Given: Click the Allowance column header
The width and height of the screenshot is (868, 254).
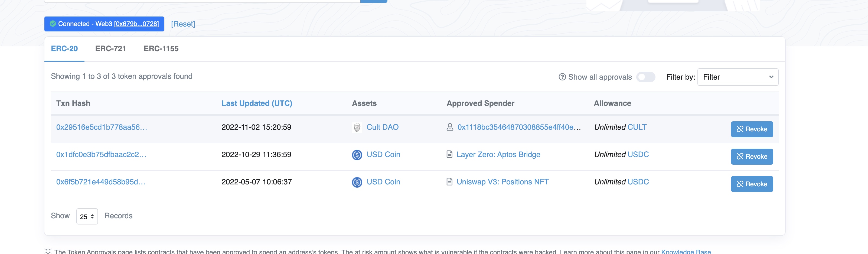Looking at the screenshot, I should [612, 103].
